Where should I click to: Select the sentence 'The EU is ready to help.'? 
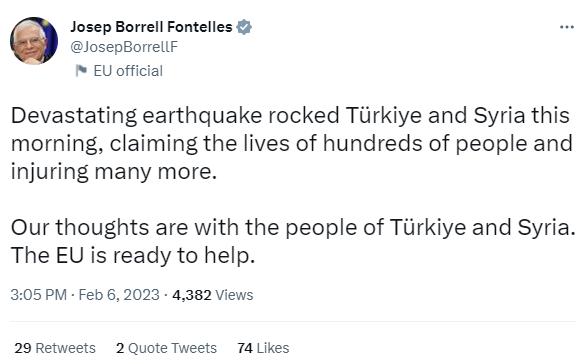click(133, 256)
